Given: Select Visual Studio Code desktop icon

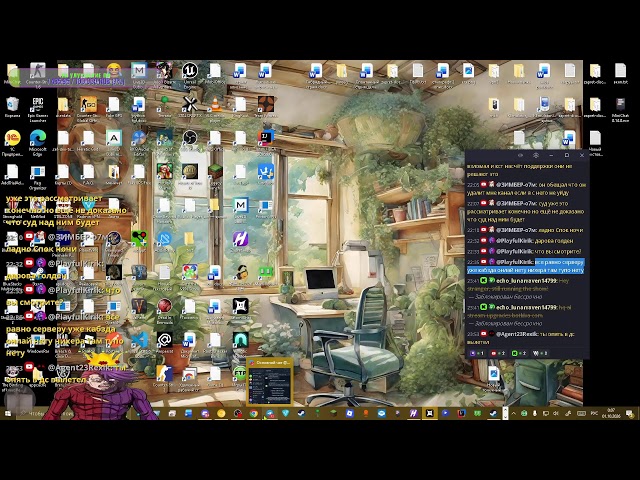Looking at the screenshot, I should coord(139,342).
